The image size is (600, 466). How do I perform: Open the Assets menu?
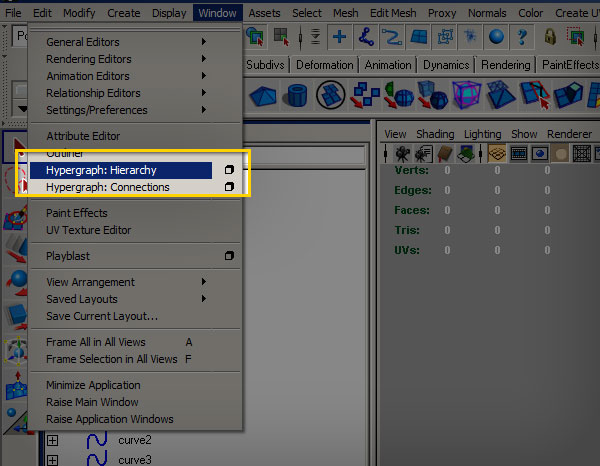pos(264,13)
